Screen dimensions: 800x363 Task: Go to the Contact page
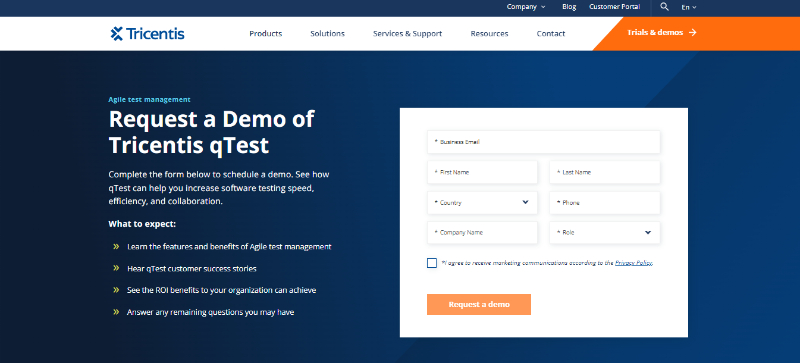point(551,34)
